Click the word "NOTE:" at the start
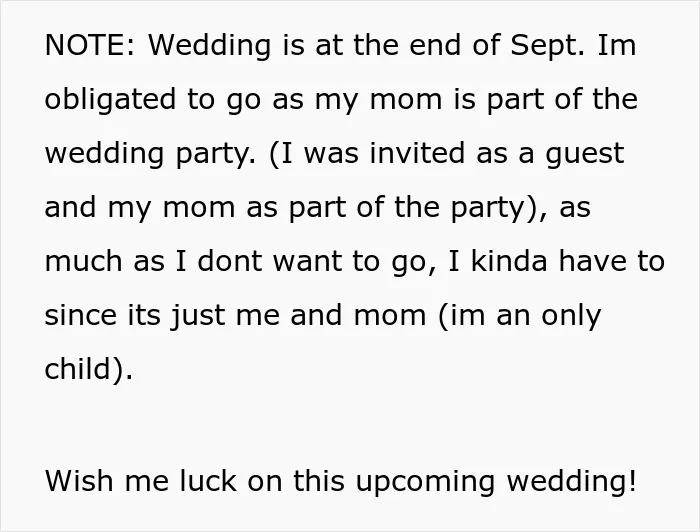Viewport: 700px width, 532px height. [89, 45]
